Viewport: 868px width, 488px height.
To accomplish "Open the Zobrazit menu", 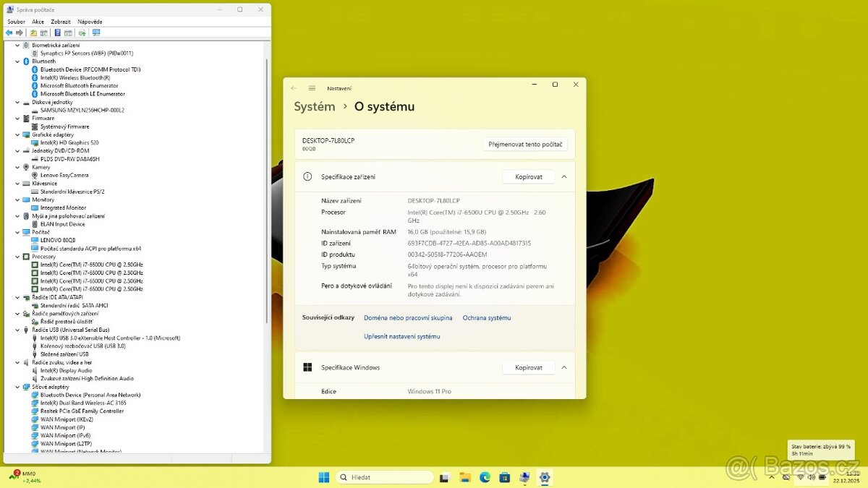I will pyautogui.click(x=61, y=21).
